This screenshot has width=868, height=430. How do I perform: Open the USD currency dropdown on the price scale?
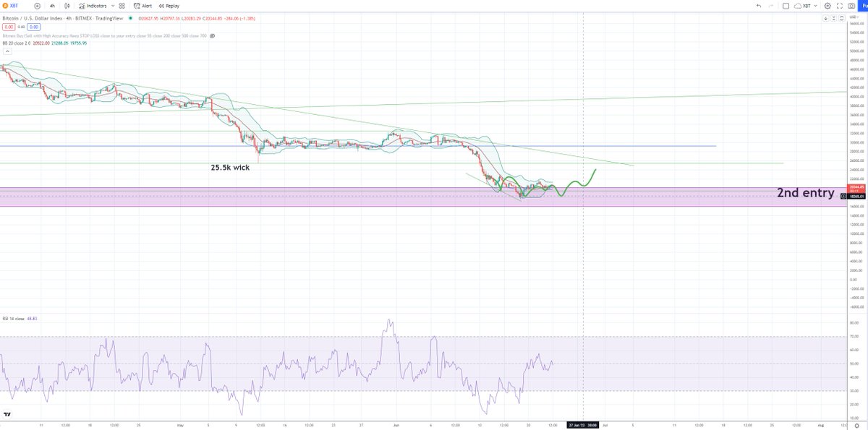854,17
